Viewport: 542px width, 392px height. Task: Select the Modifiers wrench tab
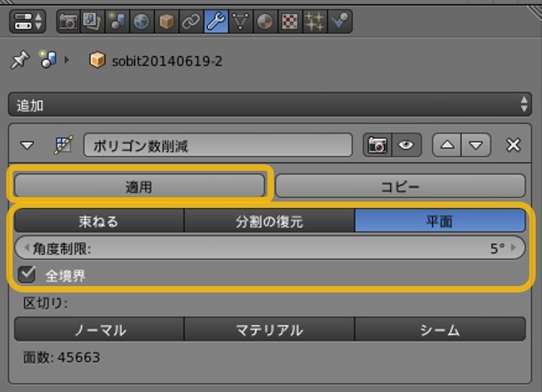point(214,21)
